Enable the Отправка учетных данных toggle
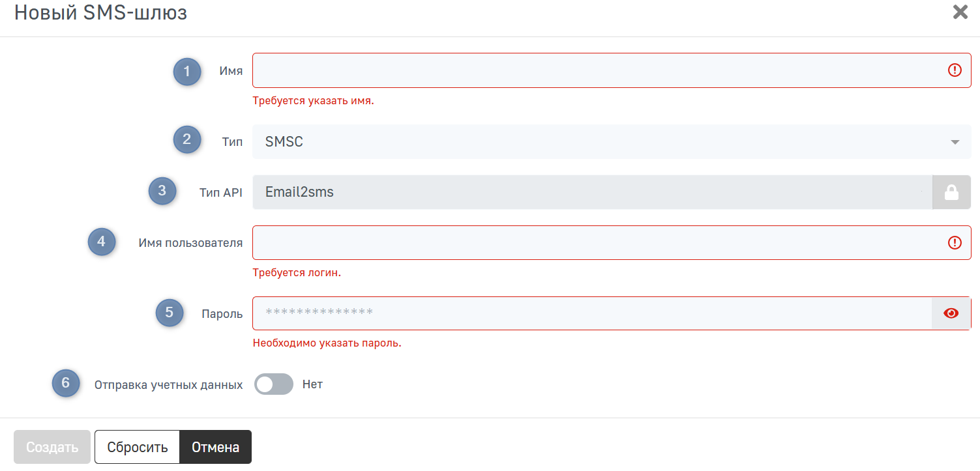The image size is (980, 471). [274, 384]
